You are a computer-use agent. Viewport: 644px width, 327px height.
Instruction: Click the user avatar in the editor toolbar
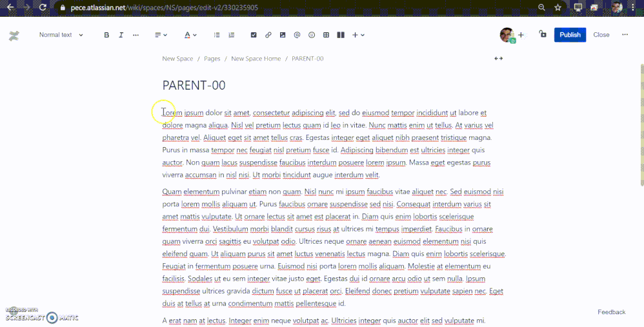pyautogui.click(x=507, y=35)
